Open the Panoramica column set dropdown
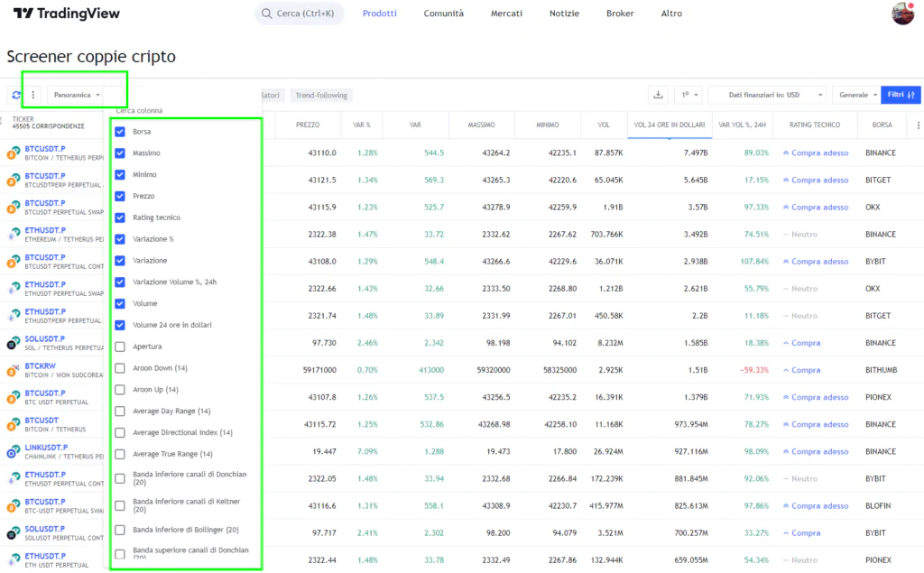Screen dimensions: 924x573 click(x=77, y=95)
